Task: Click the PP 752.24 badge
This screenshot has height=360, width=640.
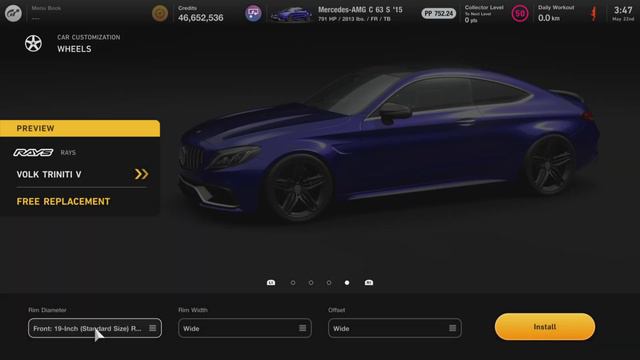Action: pos(438,13)
